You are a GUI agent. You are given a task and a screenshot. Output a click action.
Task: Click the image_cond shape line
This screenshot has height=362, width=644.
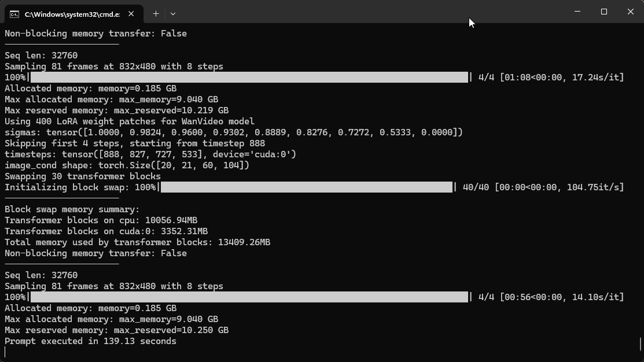click(x=127, y=165)
